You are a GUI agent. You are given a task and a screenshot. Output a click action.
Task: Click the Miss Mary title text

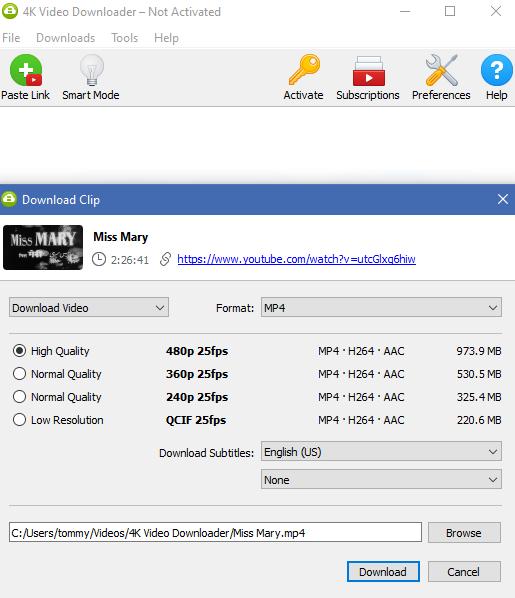(x=121, y=237)
